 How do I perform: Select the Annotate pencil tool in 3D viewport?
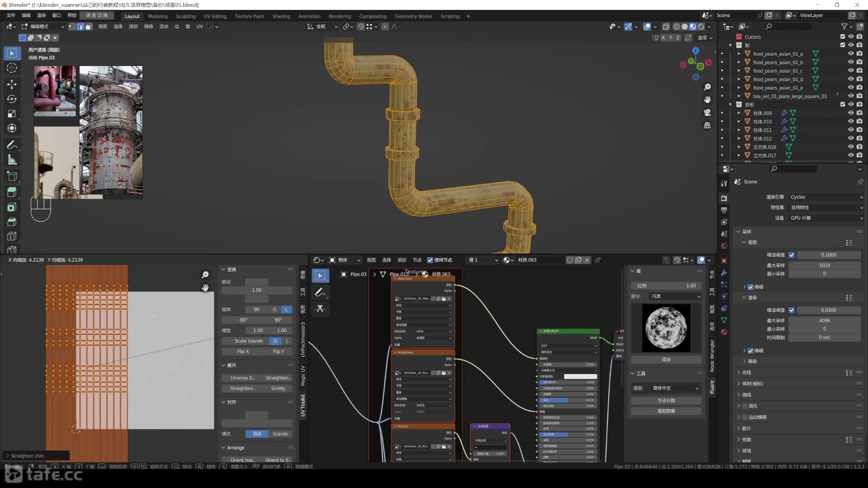point(12,145)
